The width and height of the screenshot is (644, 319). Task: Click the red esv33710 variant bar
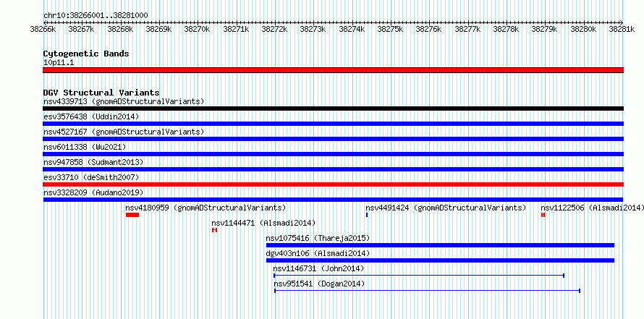pos(333,184)
